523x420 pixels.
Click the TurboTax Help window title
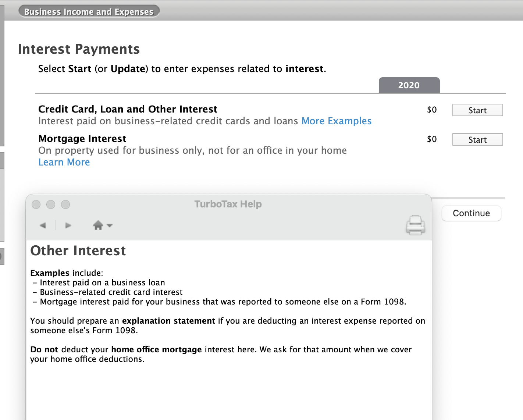(228, 204)
